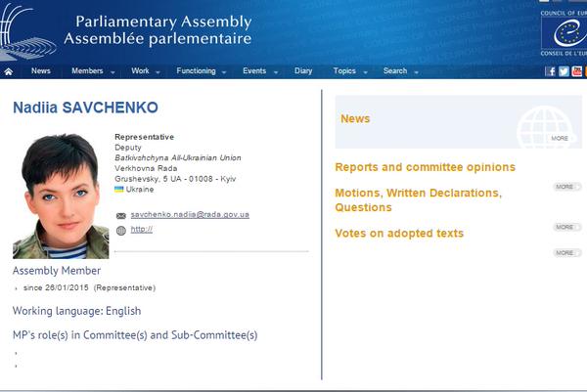Open the Search menu
This screenshot has height=392, width=587.
tap(395, 71)
